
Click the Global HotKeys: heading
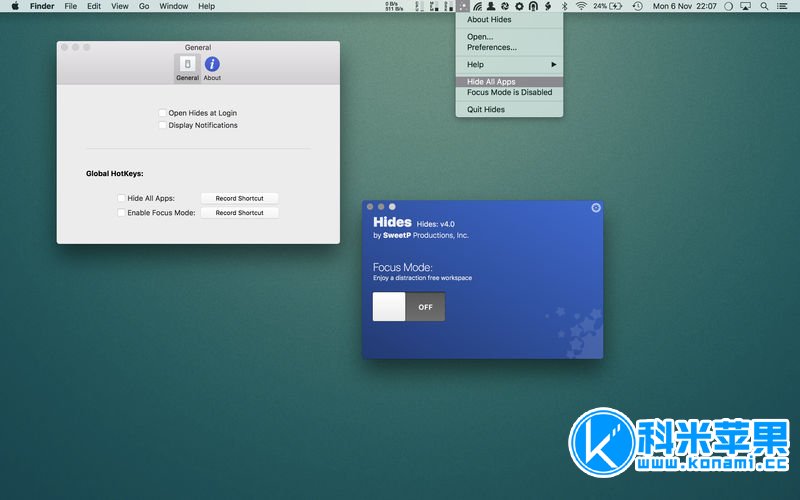115,173
